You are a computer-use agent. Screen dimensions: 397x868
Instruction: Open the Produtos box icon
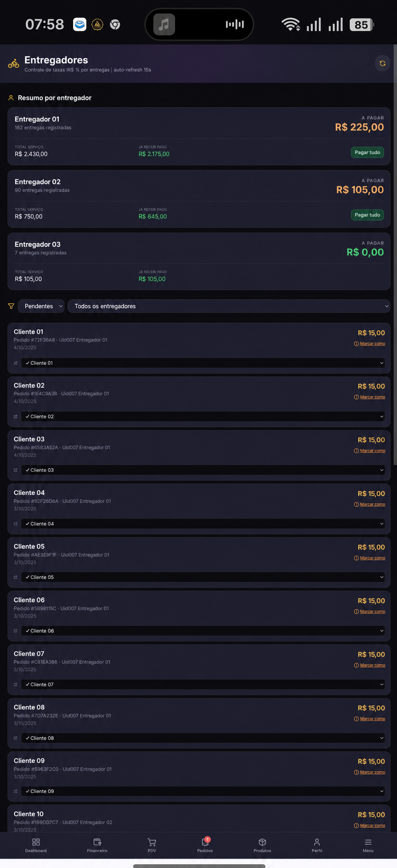[x=262, y=842]
